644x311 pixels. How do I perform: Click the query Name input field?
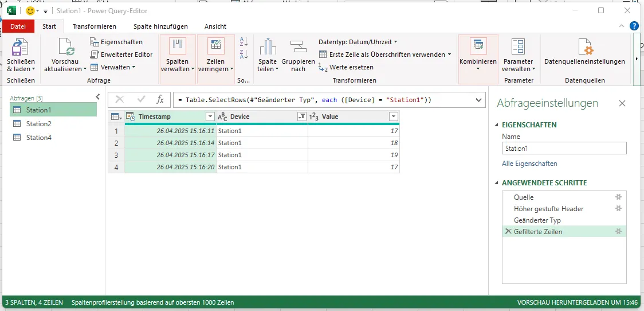[x=564, y=148]
